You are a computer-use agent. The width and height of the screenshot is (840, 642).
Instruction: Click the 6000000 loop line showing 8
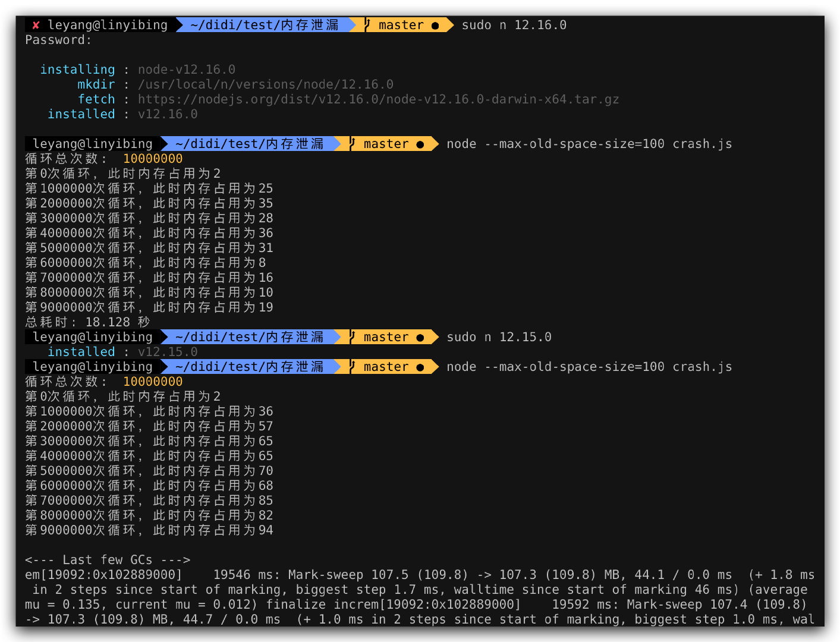coord(146,263)
